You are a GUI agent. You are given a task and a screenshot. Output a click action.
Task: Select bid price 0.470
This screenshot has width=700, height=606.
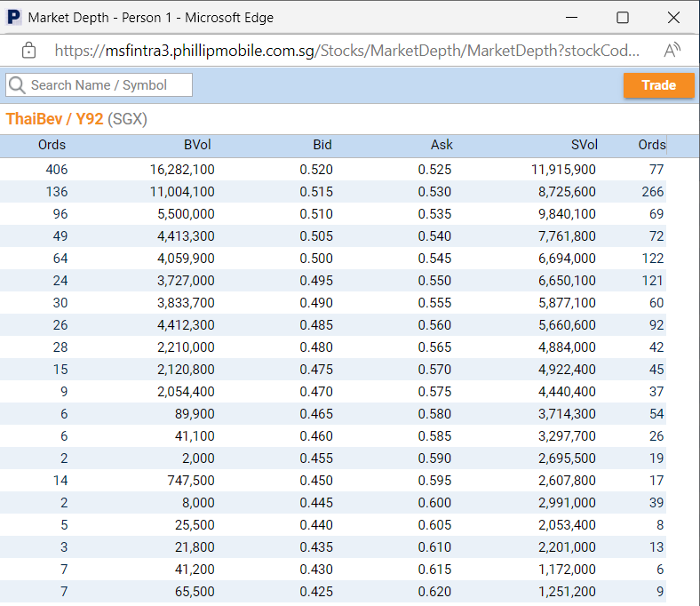tap(316, 392)
